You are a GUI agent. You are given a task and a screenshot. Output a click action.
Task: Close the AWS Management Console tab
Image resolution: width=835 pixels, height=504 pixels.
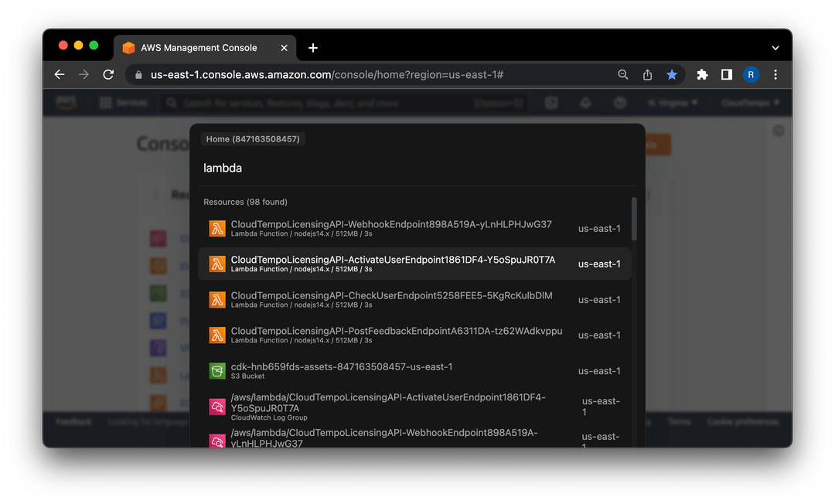[284, 48]
